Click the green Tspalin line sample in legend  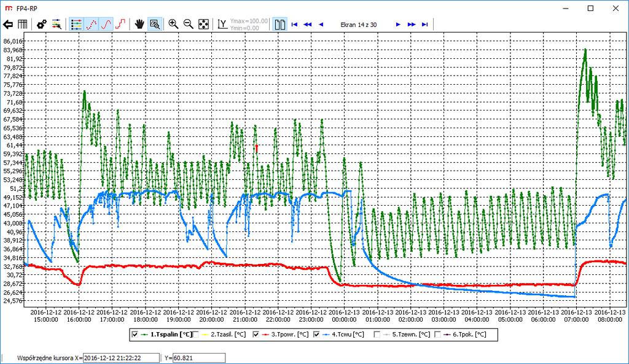(x=144, y=335)
